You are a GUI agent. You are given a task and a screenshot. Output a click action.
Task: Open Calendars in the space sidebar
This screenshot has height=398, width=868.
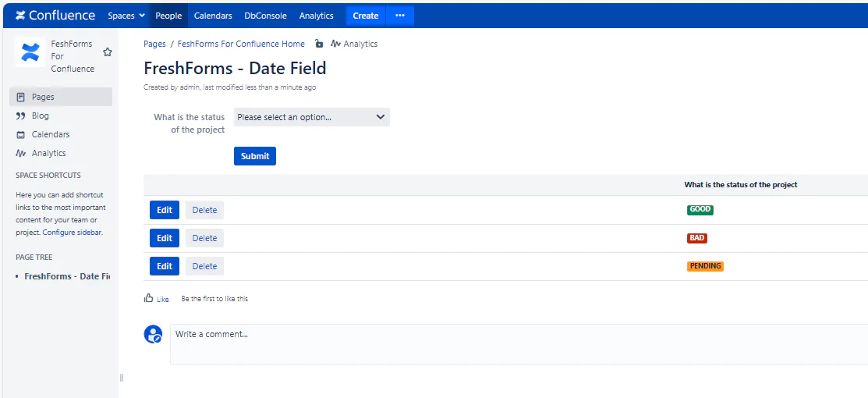(50, 134)
